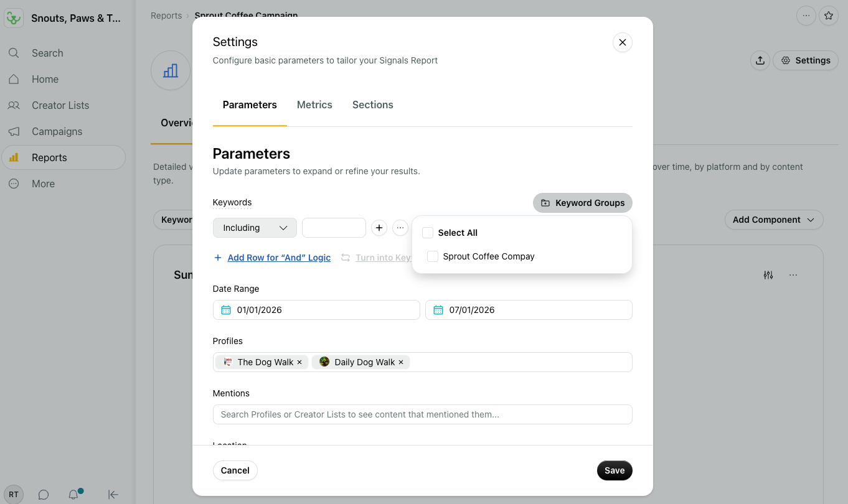Open notifications bell icon
The width and height of the screenshot is (848, 504).
[73, 495]
